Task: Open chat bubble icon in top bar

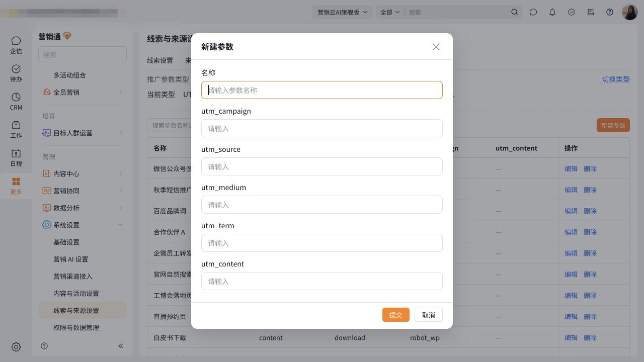Action: tap(533, 12)
